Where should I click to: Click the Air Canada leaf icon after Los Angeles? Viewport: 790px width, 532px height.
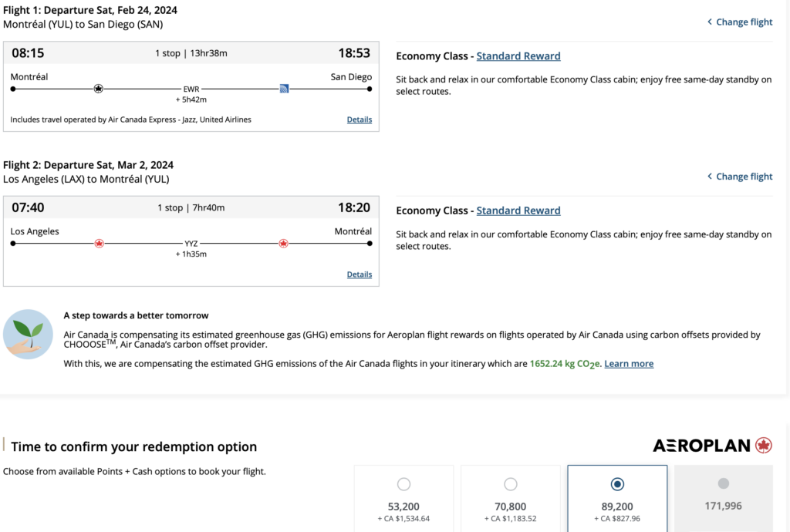point(99,243)
